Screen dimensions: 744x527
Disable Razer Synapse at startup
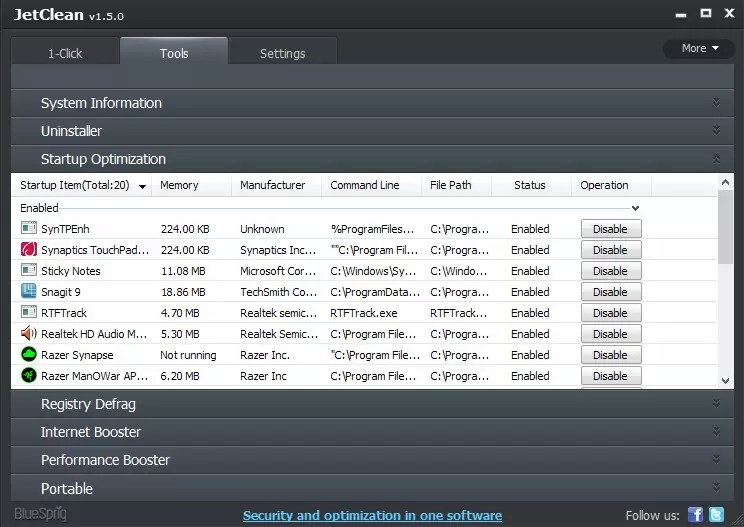pyautogui.click(x=611, y=355)
